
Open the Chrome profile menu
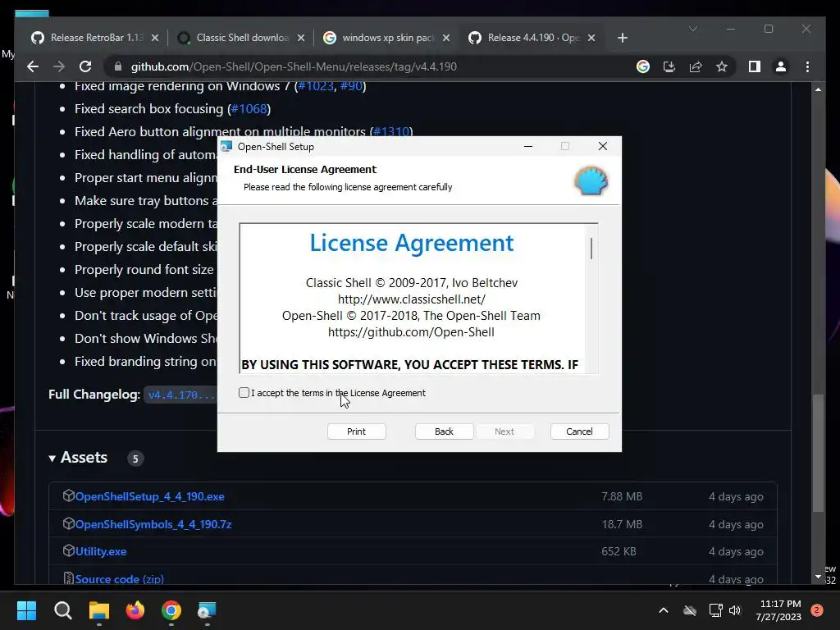[x=781, y=66]
